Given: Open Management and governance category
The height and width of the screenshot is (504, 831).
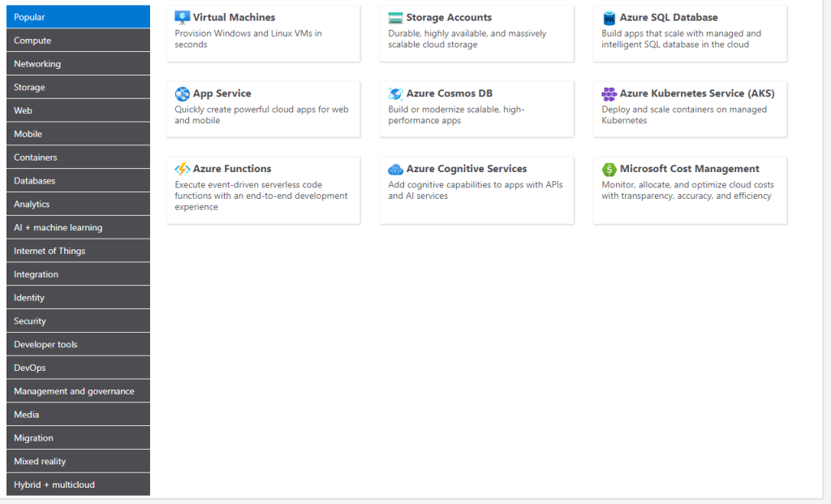Looking at the screenshot, I should point(79,390).
